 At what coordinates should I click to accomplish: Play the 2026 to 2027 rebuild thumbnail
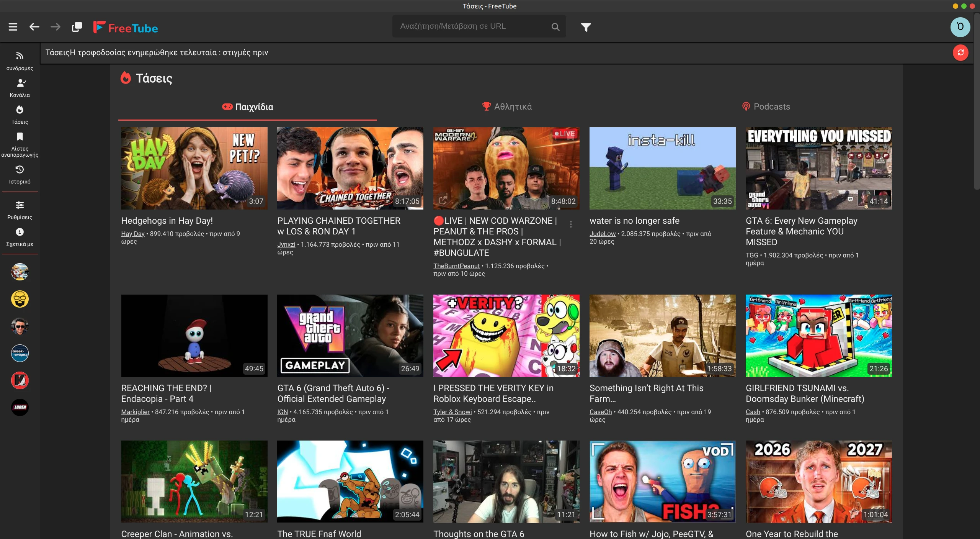(819, 482)
